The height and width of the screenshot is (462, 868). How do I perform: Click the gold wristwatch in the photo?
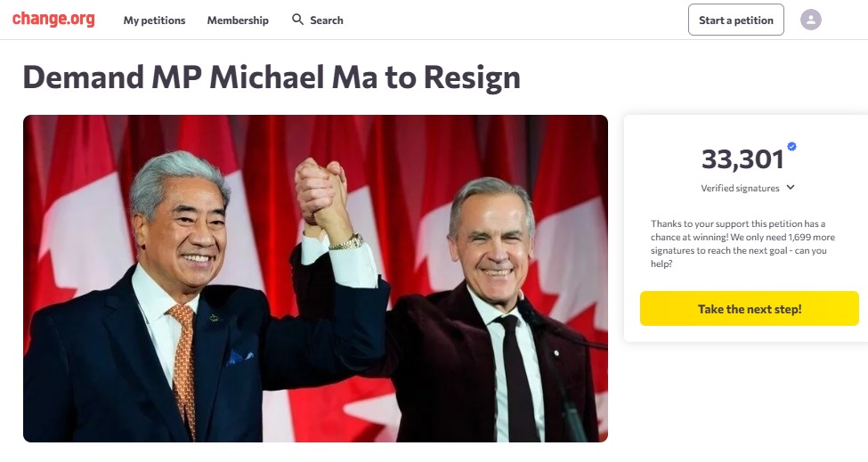click(x=346, y=242)
